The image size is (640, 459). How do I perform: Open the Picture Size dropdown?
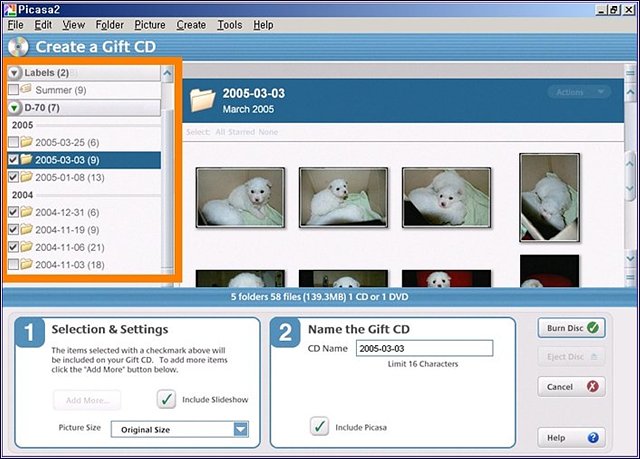[240, 429]
